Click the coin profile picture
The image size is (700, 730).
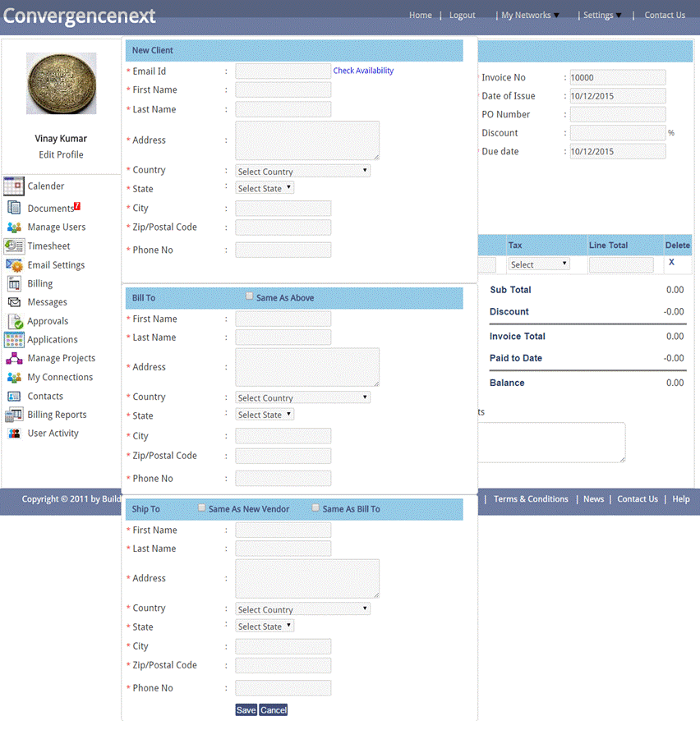[x=61, y=83]
